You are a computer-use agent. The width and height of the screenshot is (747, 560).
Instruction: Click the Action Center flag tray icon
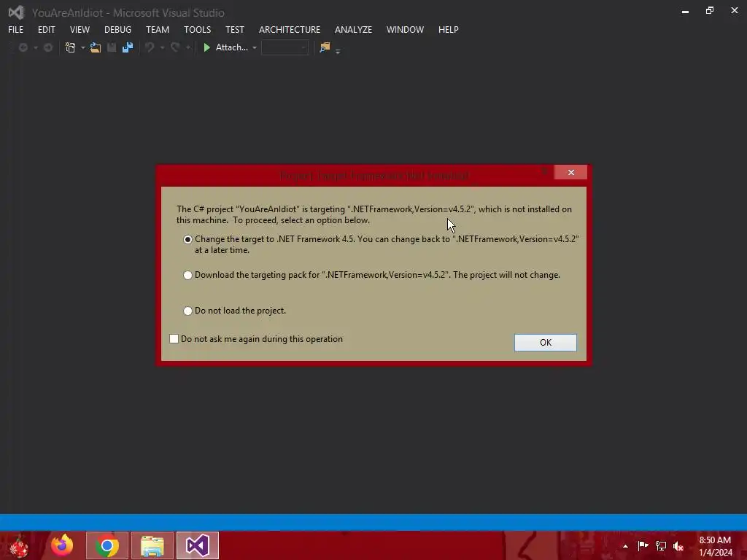pos(643,545)
